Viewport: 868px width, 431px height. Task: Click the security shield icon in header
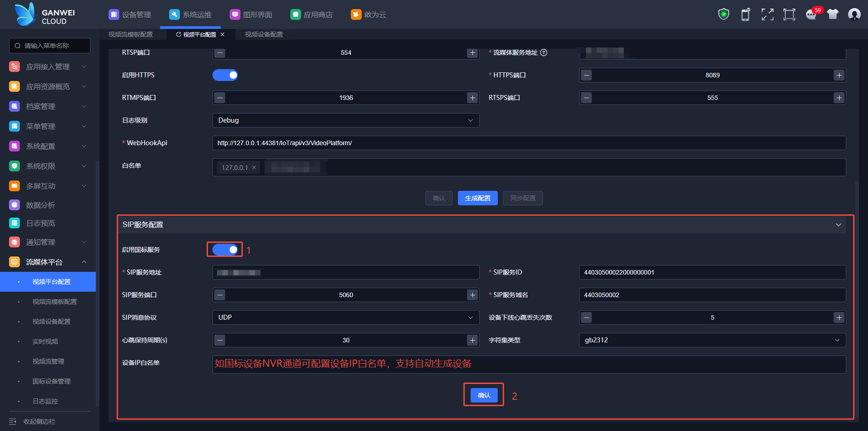point(723,14)
